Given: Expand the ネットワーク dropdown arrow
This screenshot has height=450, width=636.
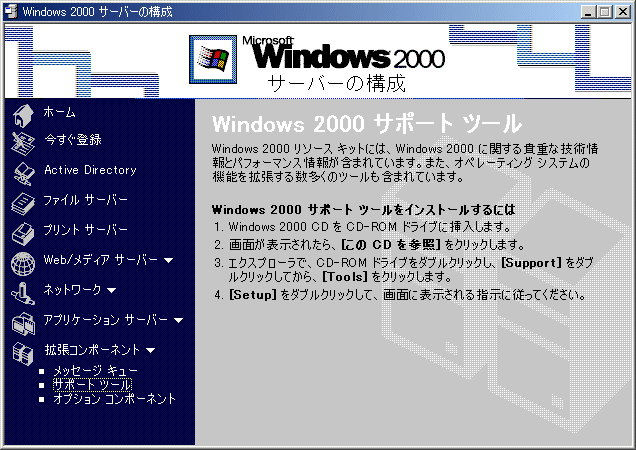Looking at the screenshot, I should point(112,290).
